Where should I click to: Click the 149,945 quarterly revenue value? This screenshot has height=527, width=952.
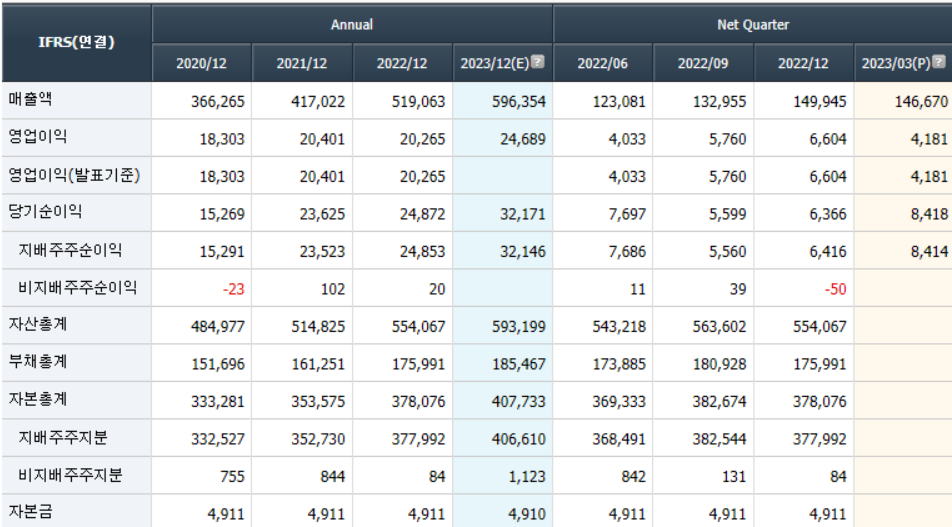click(820, 101)
